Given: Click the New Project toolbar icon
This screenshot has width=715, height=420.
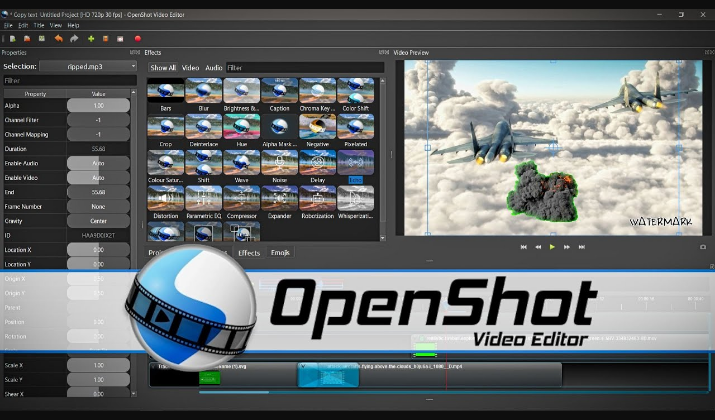Looking at the screenshot, I should coord(13,39).
